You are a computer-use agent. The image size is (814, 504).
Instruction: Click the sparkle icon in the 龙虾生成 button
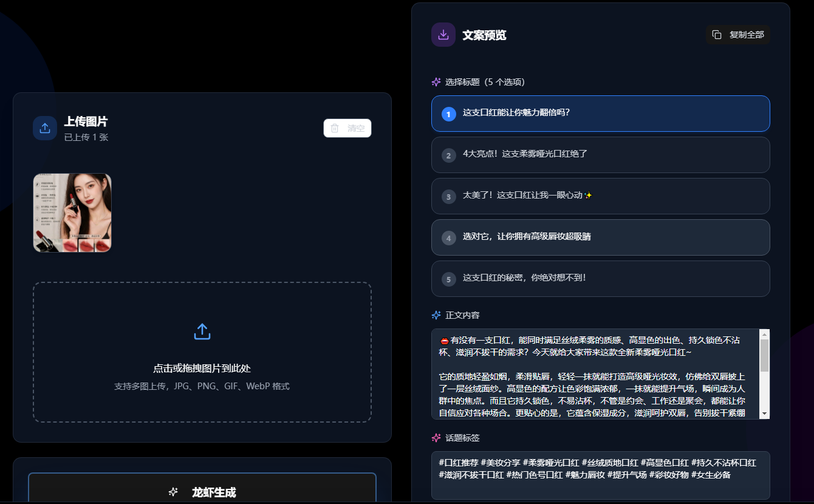coord(174,492)
